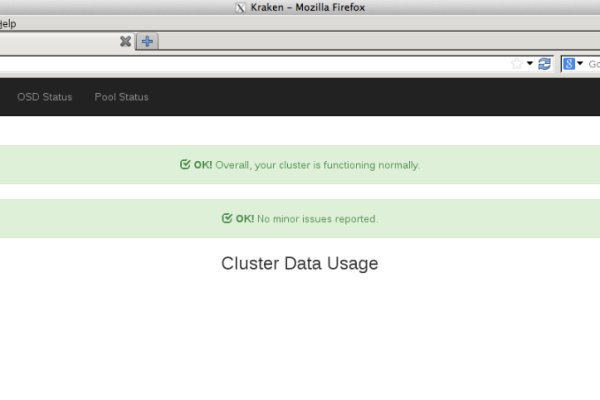Open the Help menu

pos(8,23)
